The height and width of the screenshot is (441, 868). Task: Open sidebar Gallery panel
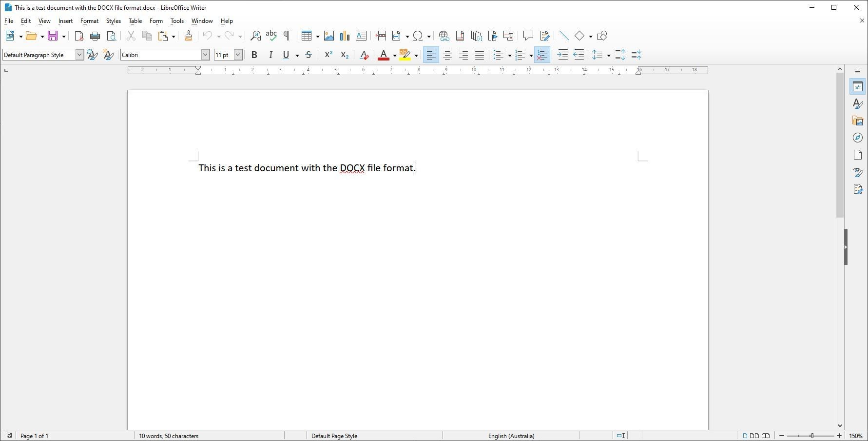[x=857, y=121]
